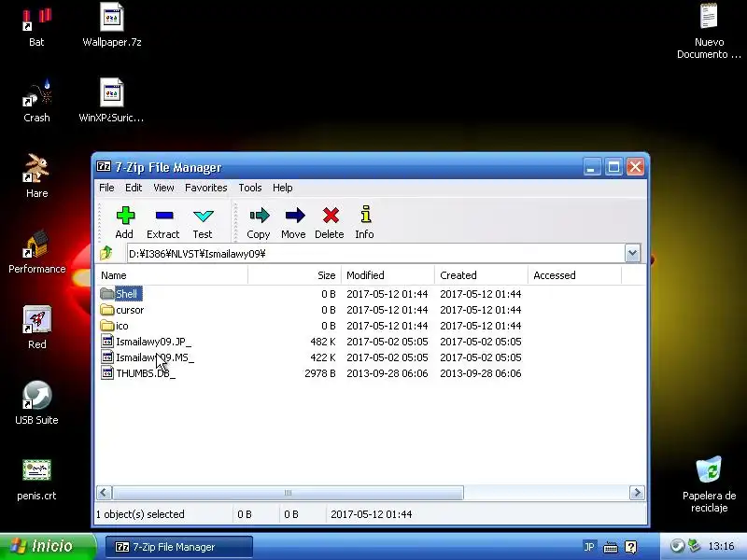The image size is (747, 560).
Task: Click the Add toolbar icon
Action: [125, 216]
